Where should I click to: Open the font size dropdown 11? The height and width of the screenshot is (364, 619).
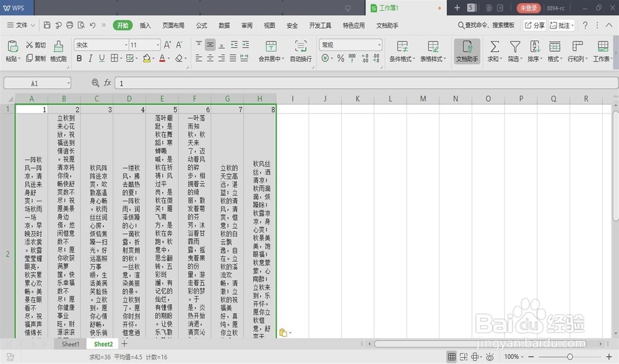click(158, 45)
